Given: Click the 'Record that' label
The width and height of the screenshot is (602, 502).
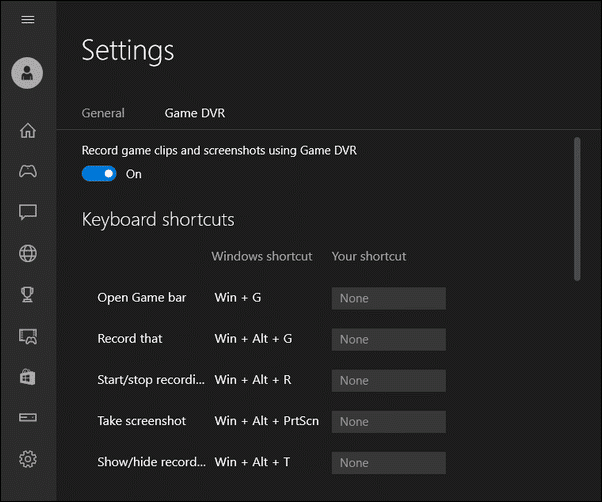Looking at the screenshot, I should (x=130, y=339).
